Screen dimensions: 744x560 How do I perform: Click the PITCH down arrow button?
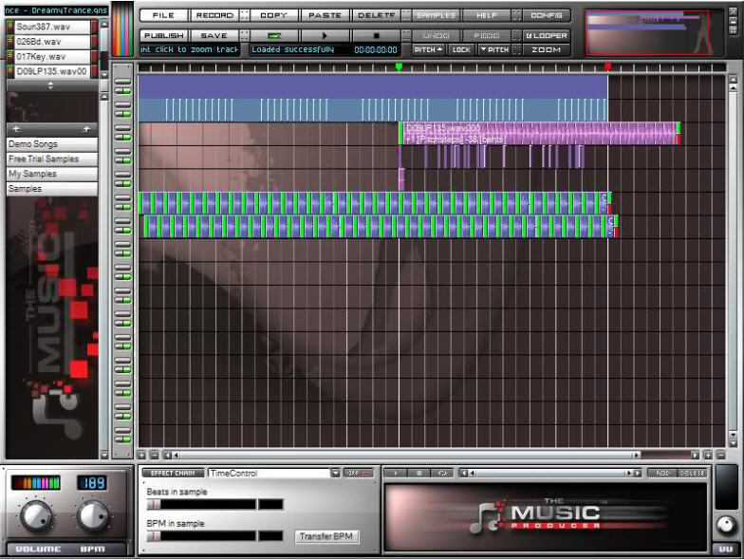pyautogui.click(x=493, y=49)
